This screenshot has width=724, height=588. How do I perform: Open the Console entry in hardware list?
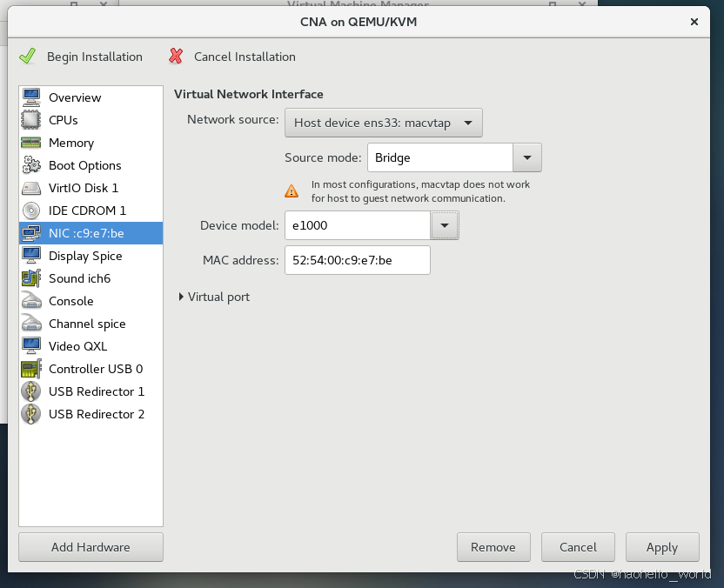click(x=91, y=301)
